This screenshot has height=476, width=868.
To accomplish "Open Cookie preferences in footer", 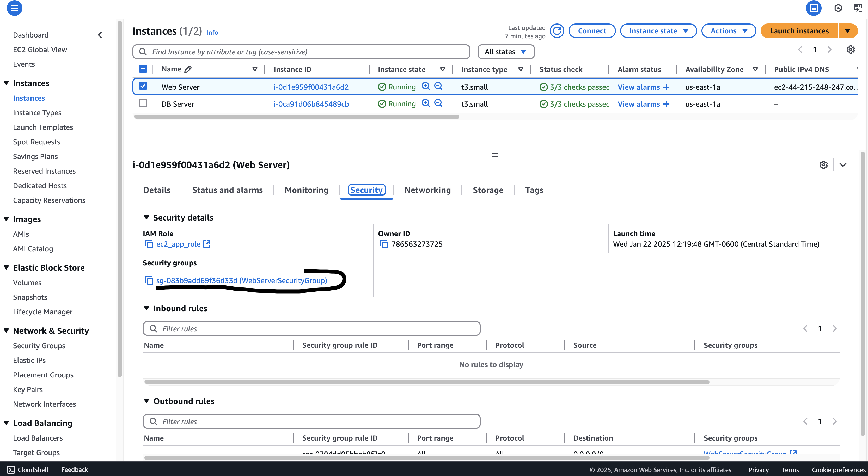I will (x=838, y=470).
